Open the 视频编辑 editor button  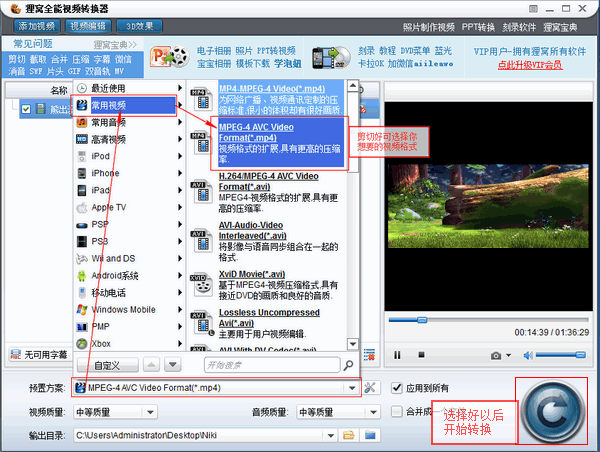click(88, 26)
